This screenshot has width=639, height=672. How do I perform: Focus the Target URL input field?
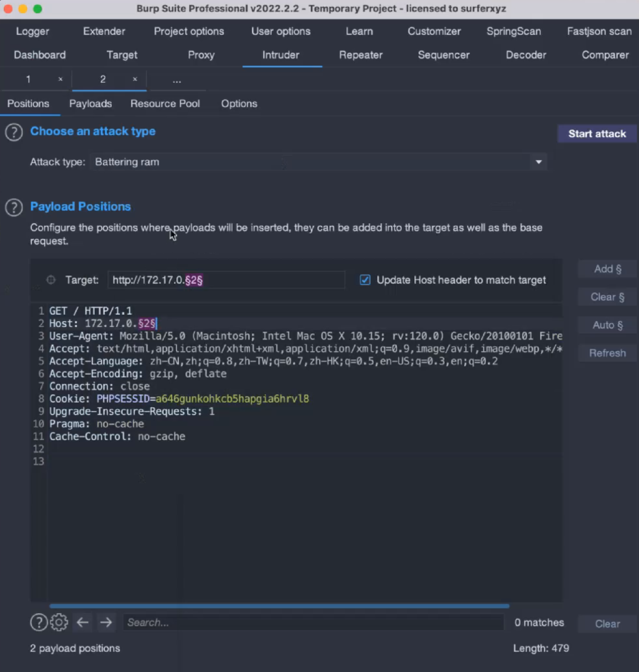click(x=226, y=280)
